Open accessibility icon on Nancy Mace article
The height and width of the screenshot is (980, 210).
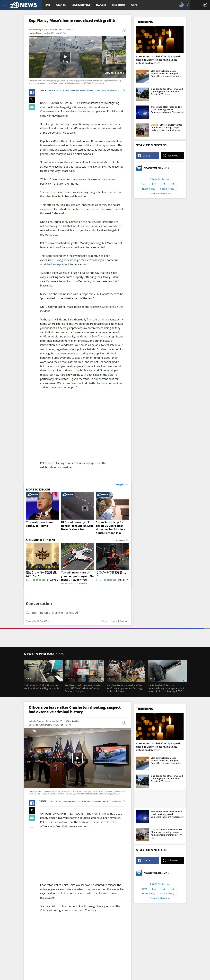pos(124,31)
